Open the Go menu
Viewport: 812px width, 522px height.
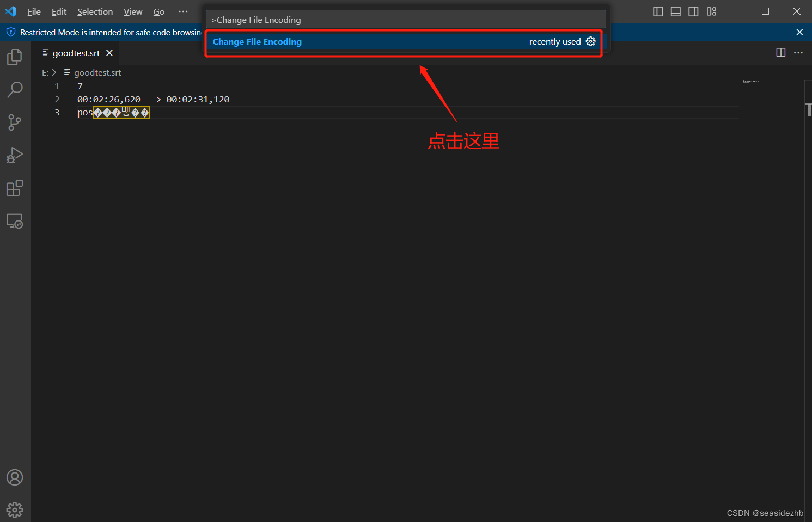(x=159, y=11)
